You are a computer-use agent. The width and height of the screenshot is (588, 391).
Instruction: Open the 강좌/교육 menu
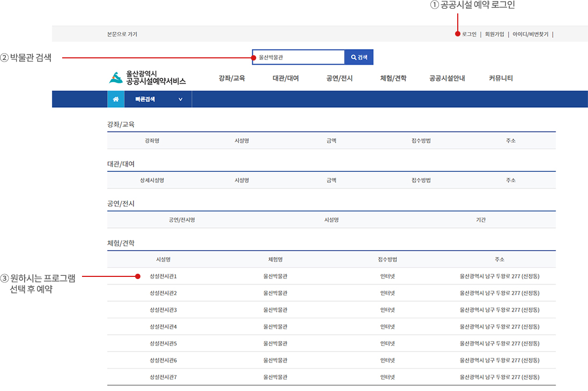pos(232,78)
